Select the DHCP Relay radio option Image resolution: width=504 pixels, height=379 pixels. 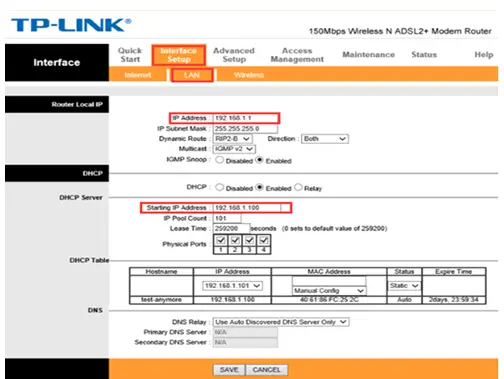[298, 187]
